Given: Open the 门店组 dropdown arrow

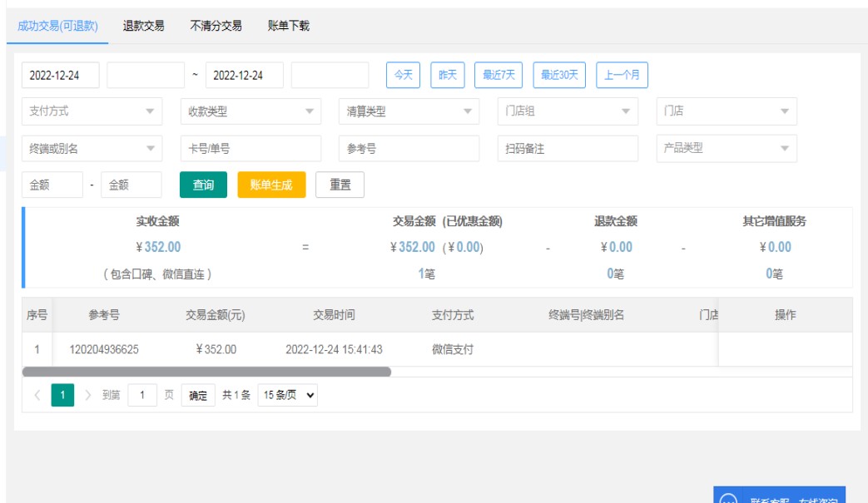Looking at the screenshot, I should click(x=626, y=111).
